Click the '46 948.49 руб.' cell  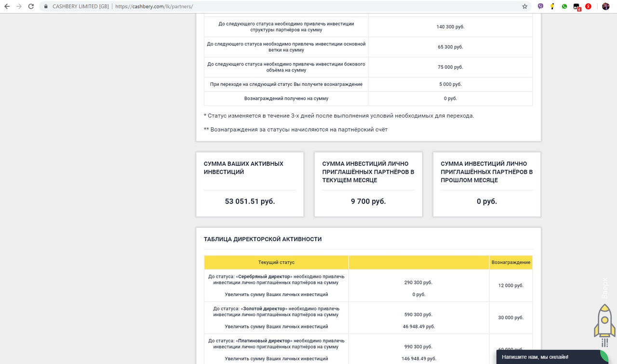pyautogui.click(x=418, y=326)
